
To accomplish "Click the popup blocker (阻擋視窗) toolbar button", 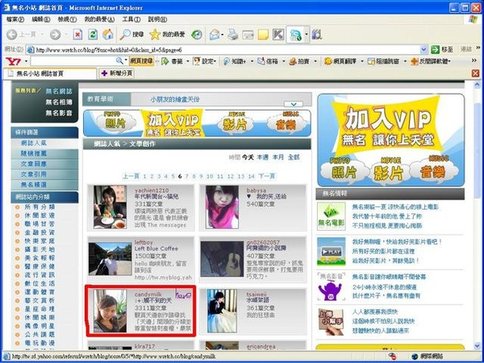I will (383, 61).
